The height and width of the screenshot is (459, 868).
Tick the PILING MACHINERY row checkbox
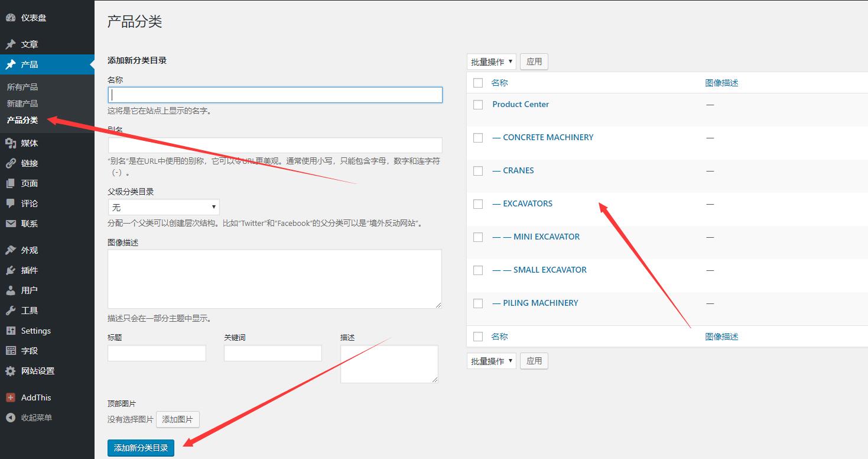tap(479, 303)
